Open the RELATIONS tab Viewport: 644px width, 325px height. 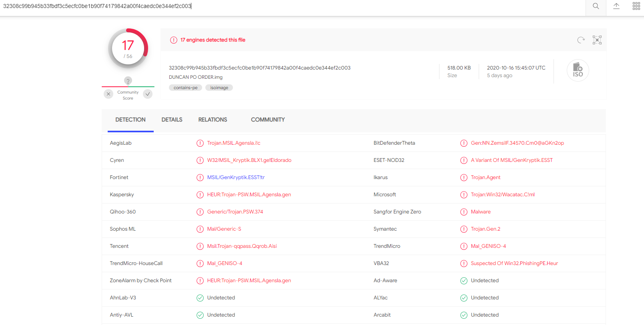(213, 120)
